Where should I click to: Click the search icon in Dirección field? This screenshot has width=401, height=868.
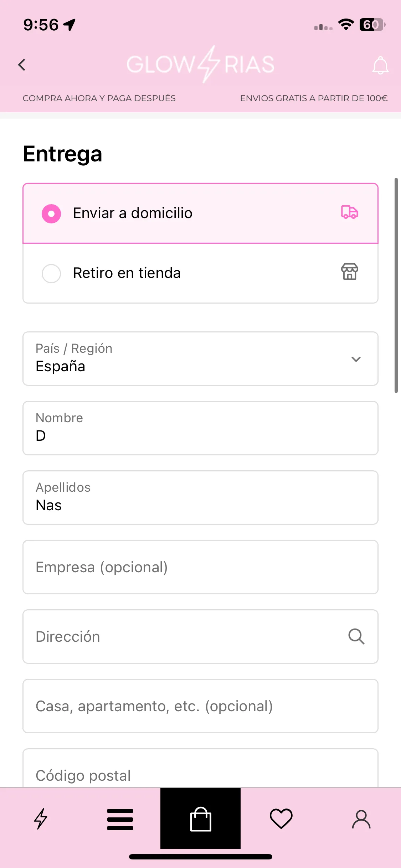356,636
